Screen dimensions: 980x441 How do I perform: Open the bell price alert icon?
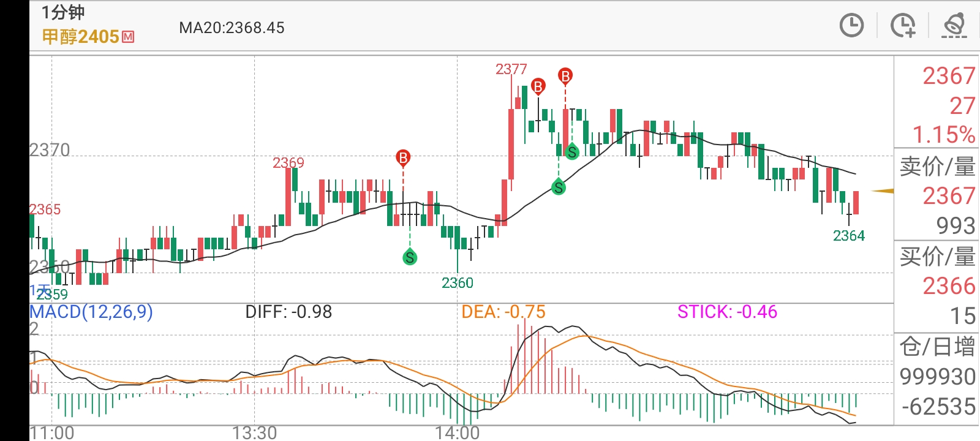(954, 26)
